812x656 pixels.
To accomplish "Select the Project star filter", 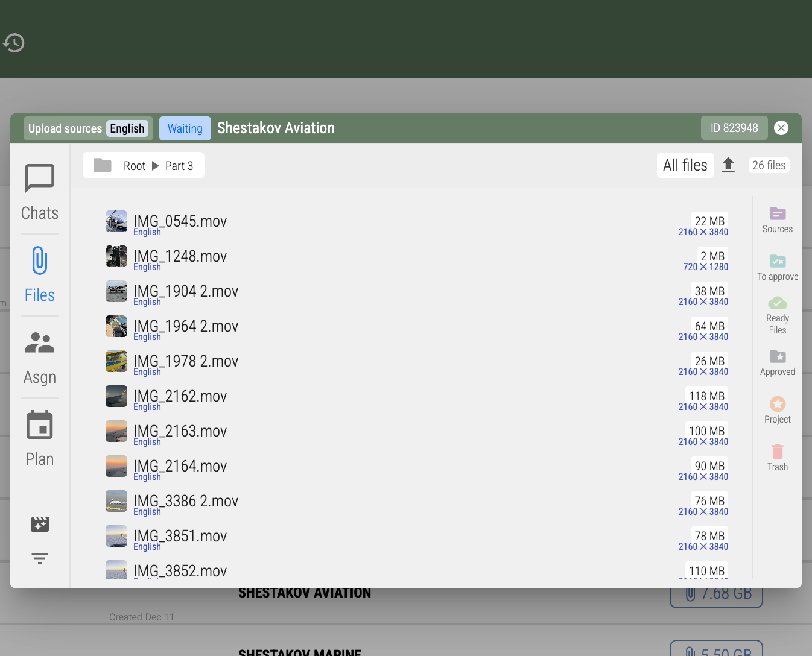I will coord(777,410).
